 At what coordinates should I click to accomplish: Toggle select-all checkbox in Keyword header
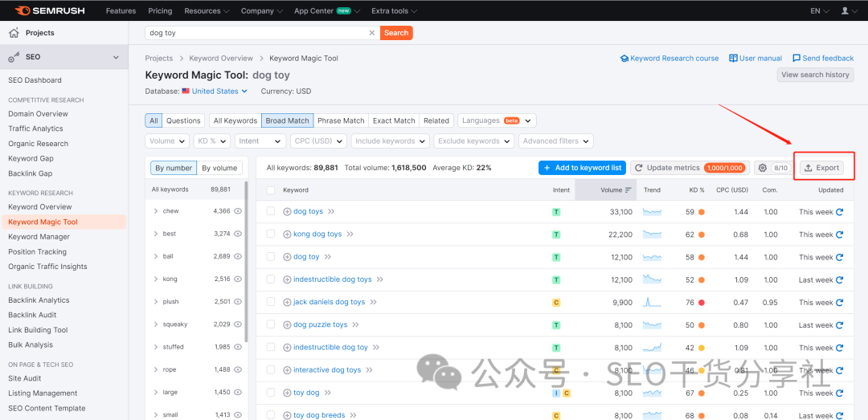point(271,190)
